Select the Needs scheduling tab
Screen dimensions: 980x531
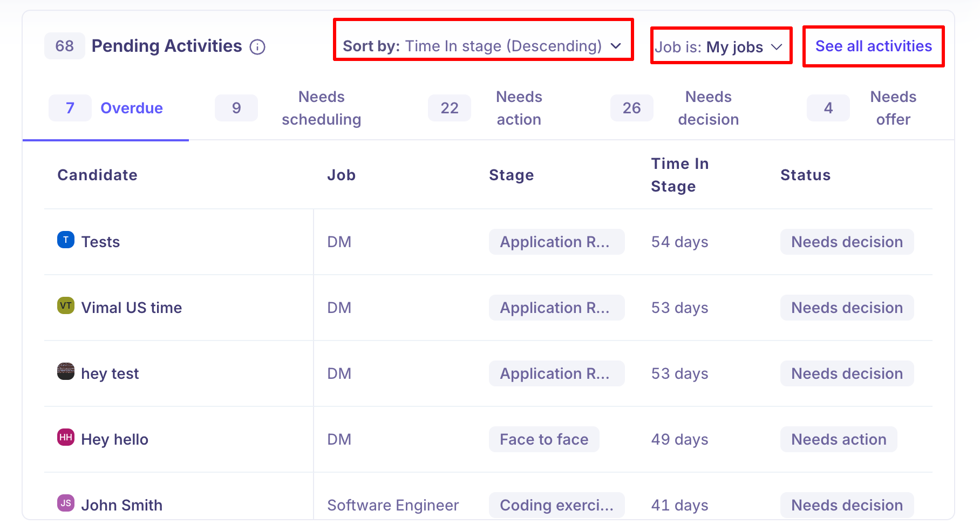tap(321, 108)
